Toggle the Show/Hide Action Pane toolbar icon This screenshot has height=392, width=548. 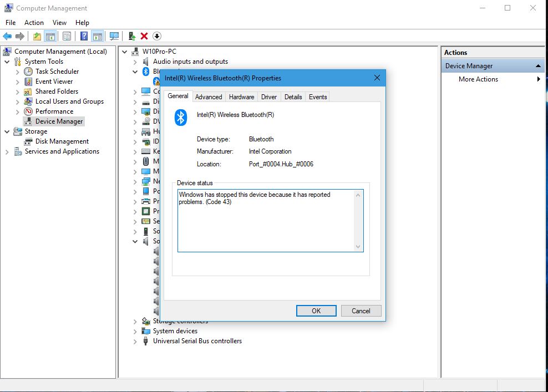click(98, 36)
